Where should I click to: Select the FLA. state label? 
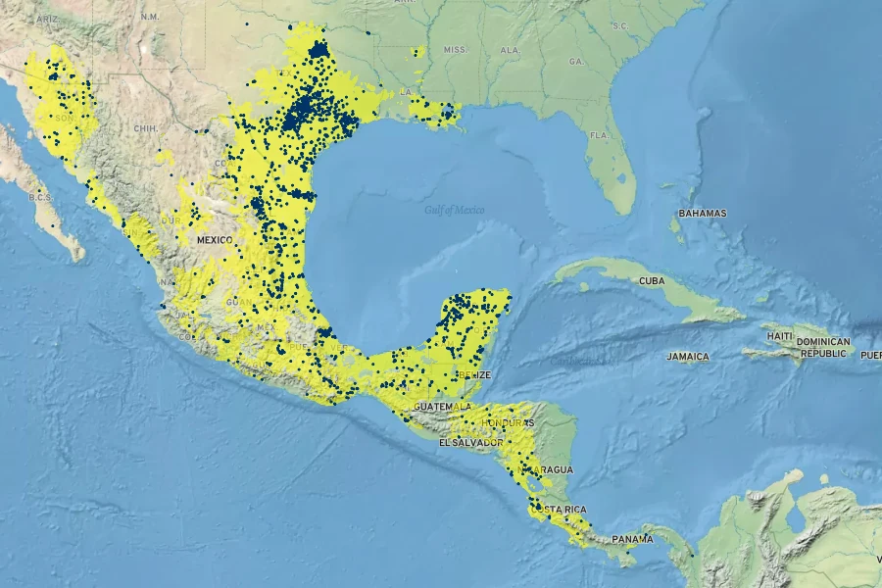pos(600,135)
